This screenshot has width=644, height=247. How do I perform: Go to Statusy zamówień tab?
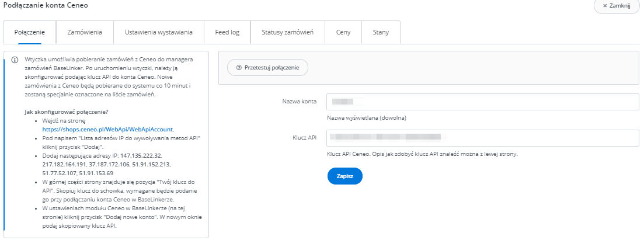[x=287, y=33]
